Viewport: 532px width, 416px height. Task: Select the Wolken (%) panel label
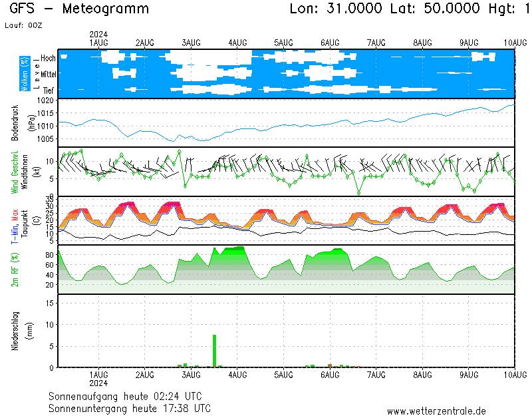24,73
